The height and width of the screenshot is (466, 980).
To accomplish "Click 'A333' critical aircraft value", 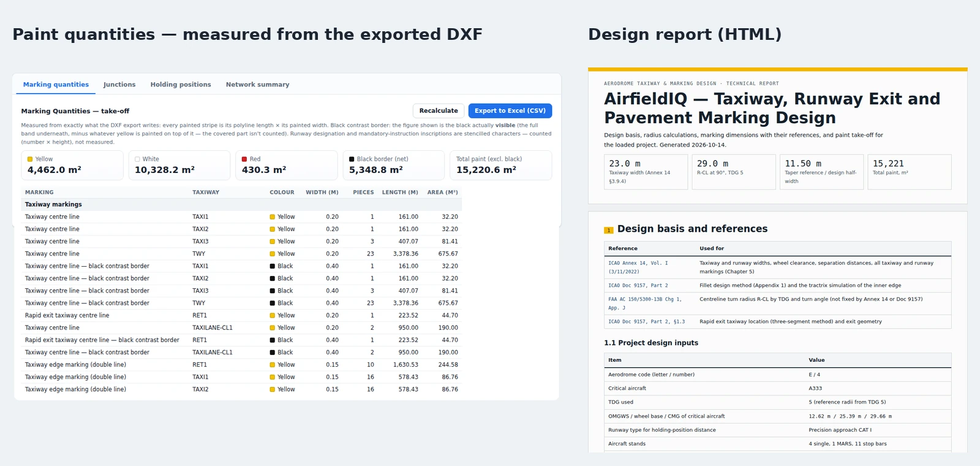I will click(x=815, y=389).
